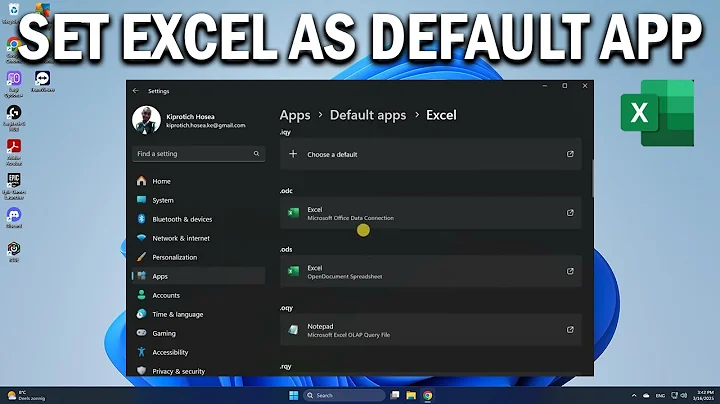Open the Windows Start menu
This screenshot has width=720, height=404.
point(293,395)
